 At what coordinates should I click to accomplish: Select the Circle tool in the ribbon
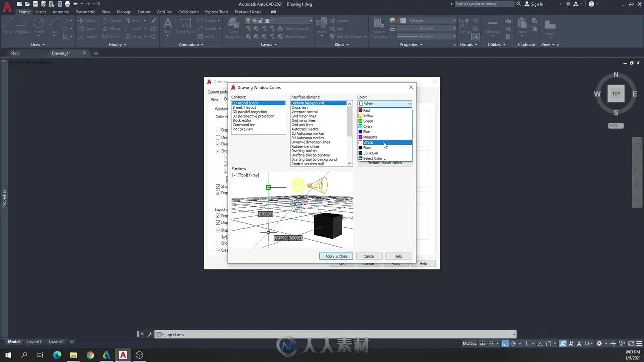tap(39, 26)
